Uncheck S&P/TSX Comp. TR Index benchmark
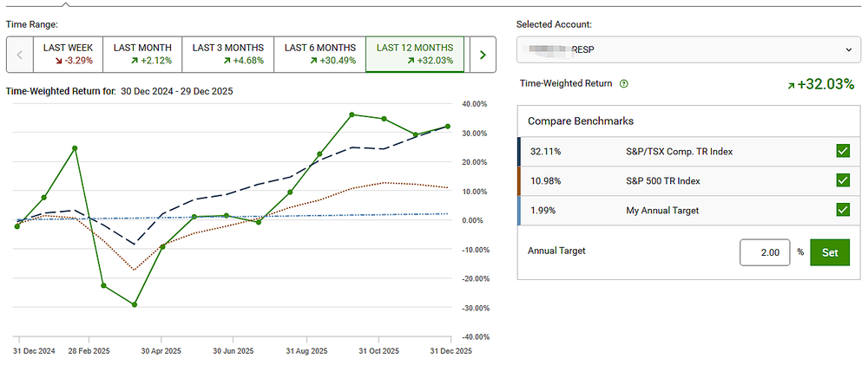Viewport: 868px width, 385px height. coord(842,152)
